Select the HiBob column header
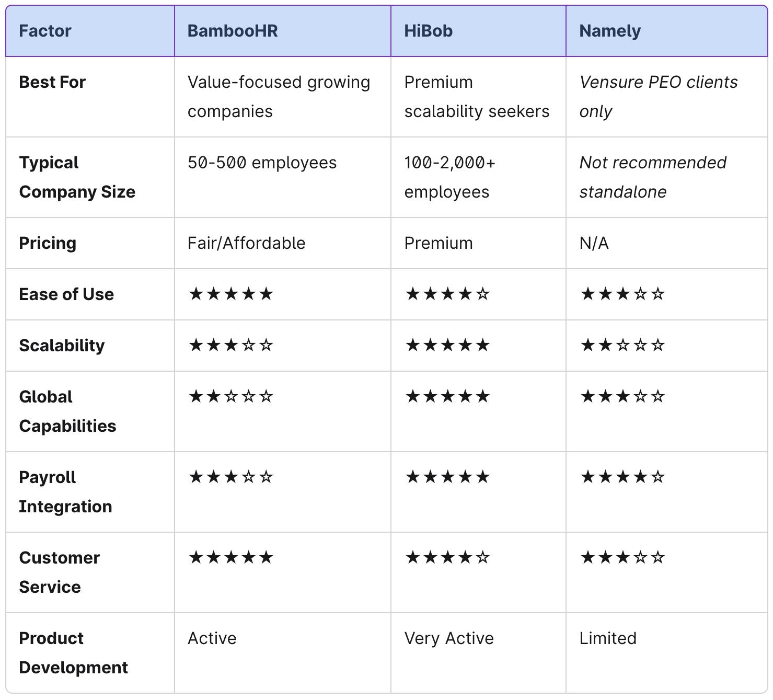The width and height of the screenshot is (773, 700). 478,31
